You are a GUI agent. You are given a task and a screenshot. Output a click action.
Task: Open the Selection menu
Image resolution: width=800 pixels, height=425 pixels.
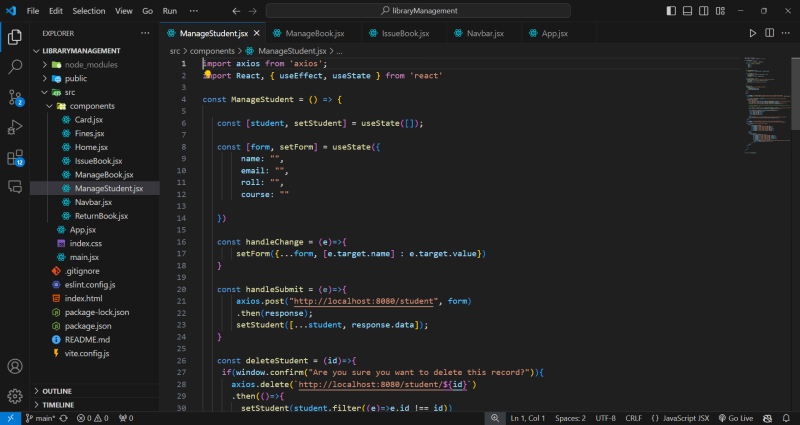(88, 10)
